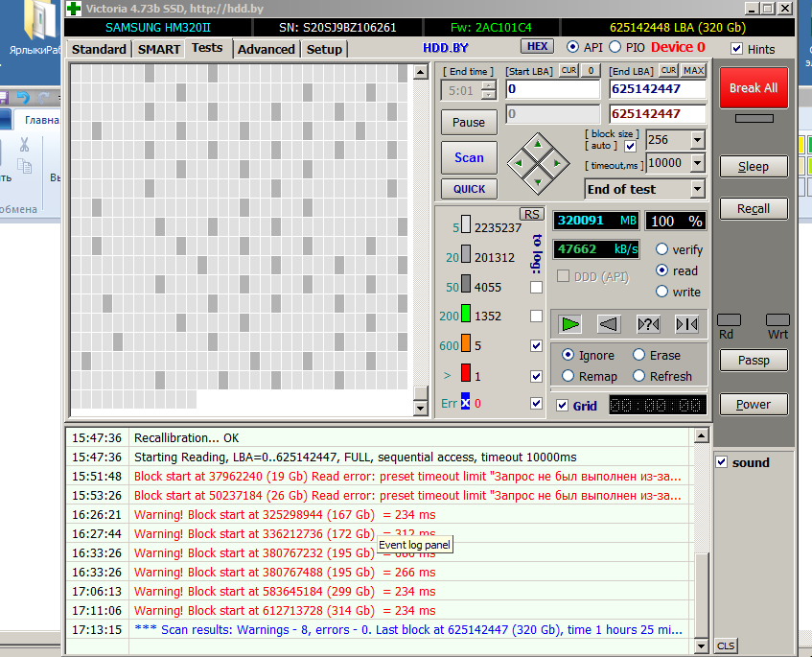The image size is (812, 657).
Task: Disable the Grid checkbox
Action: [563, 406]
